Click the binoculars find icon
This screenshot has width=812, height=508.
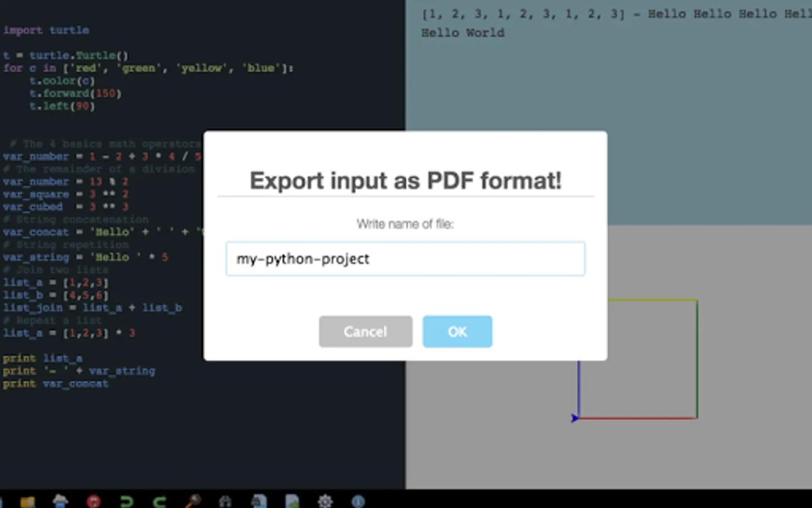click(226, 501)
